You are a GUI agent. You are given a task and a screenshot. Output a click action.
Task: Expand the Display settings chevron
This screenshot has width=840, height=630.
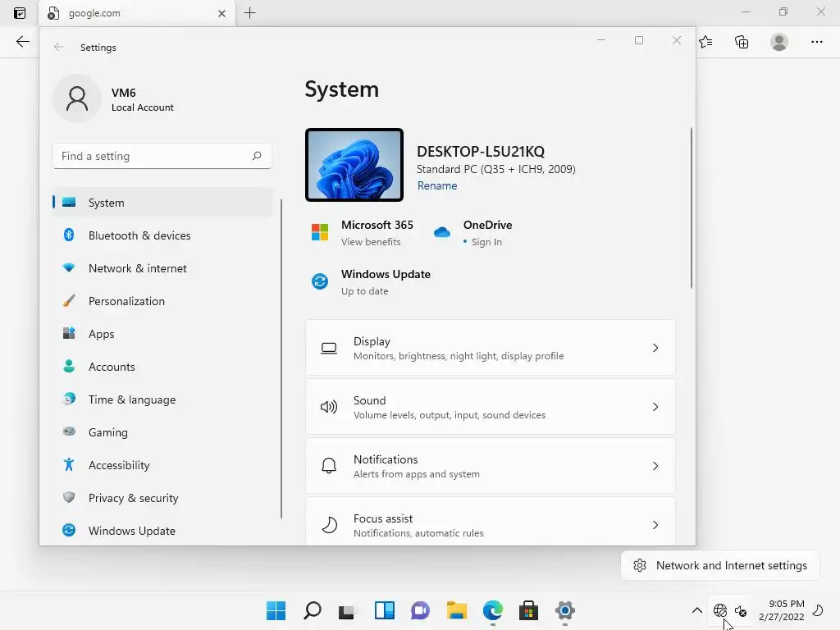tap(655, 348)
